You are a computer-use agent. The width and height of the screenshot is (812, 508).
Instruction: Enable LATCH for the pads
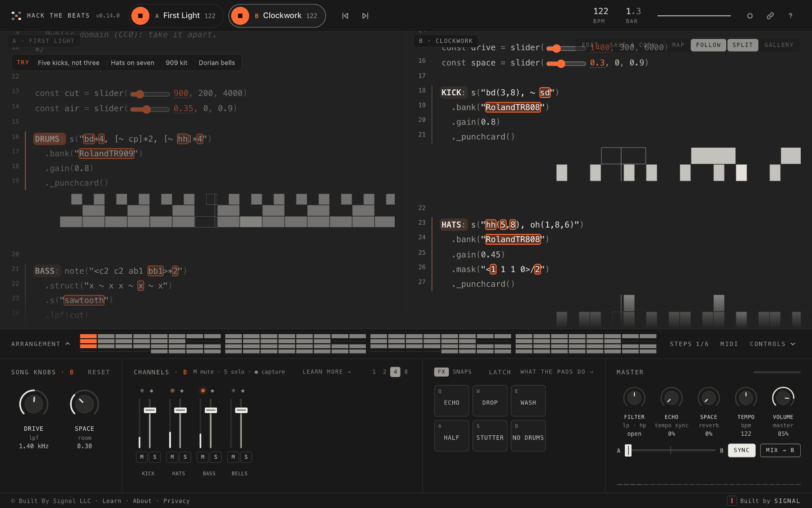point(500,372)
